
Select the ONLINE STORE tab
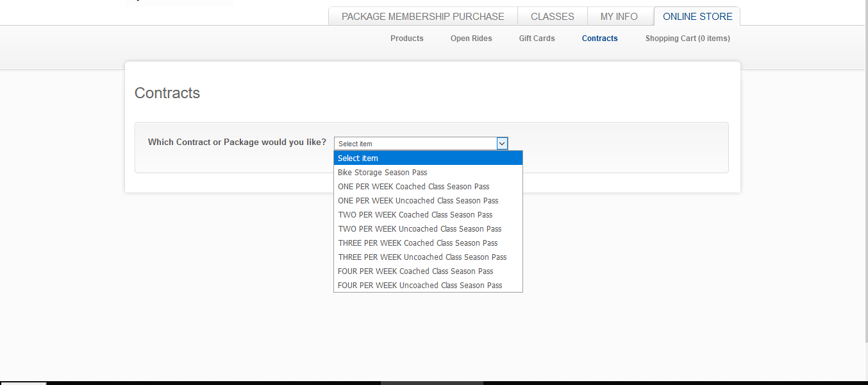point(697,17)
